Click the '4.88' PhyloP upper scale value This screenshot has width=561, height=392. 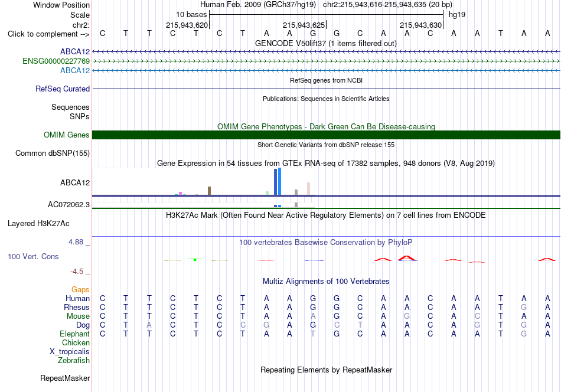[76, 242]
